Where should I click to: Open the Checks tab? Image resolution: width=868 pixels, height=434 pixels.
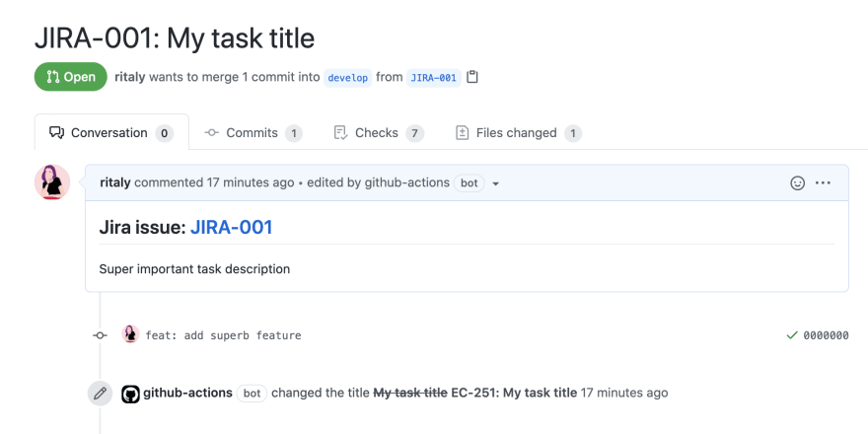[x=378, y=133]
